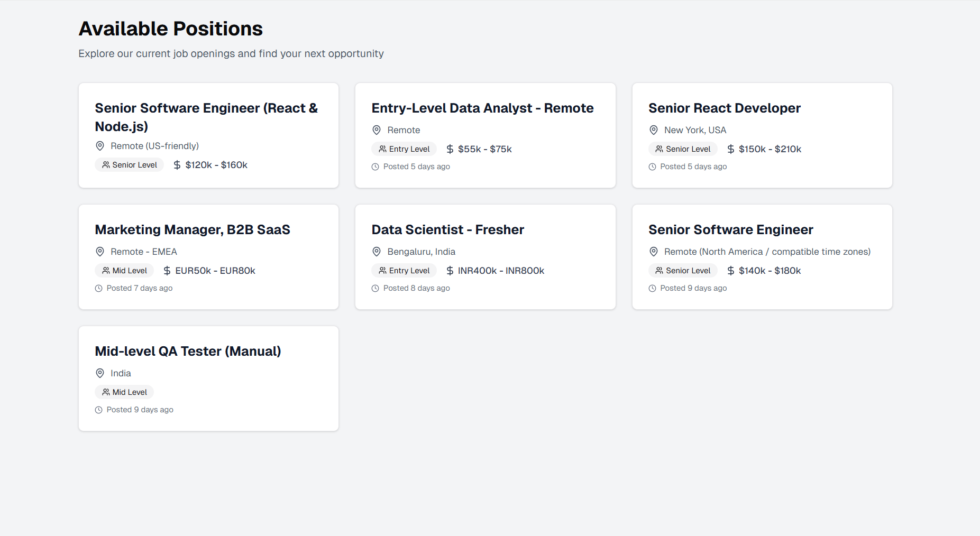
Task: View the Marketing Manager, B2B SaaS position
Action: pyautogui.click(x=193, y=230)
